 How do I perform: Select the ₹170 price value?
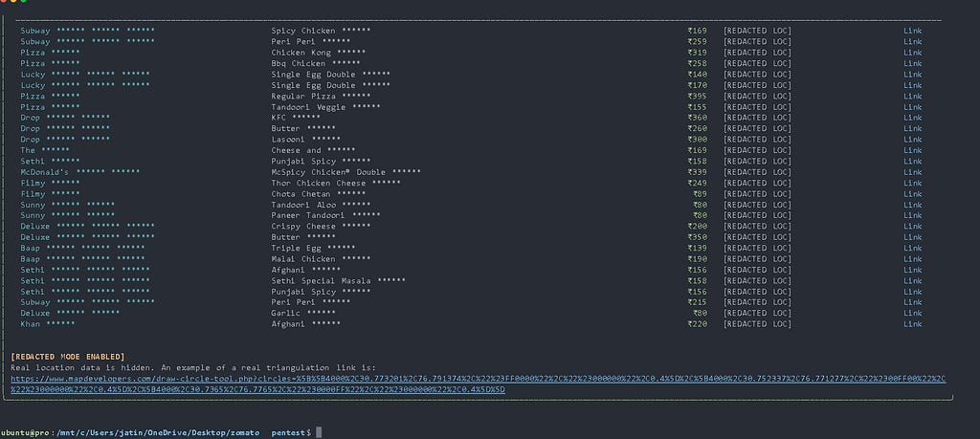click(x=698, y=85)
